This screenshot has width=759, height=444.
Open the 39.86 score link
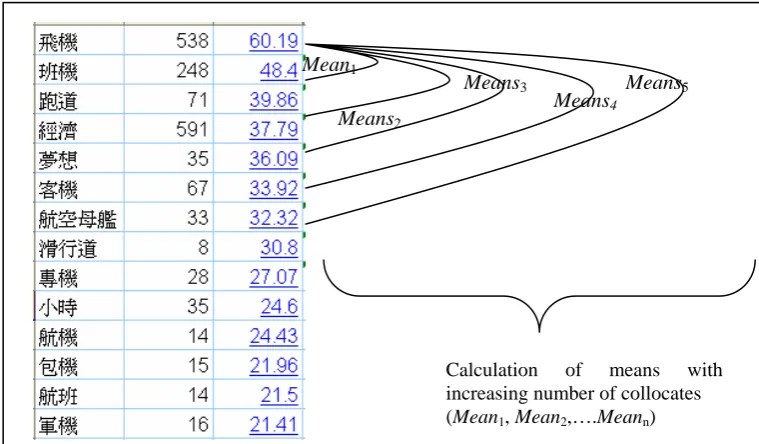pos(273,100)
